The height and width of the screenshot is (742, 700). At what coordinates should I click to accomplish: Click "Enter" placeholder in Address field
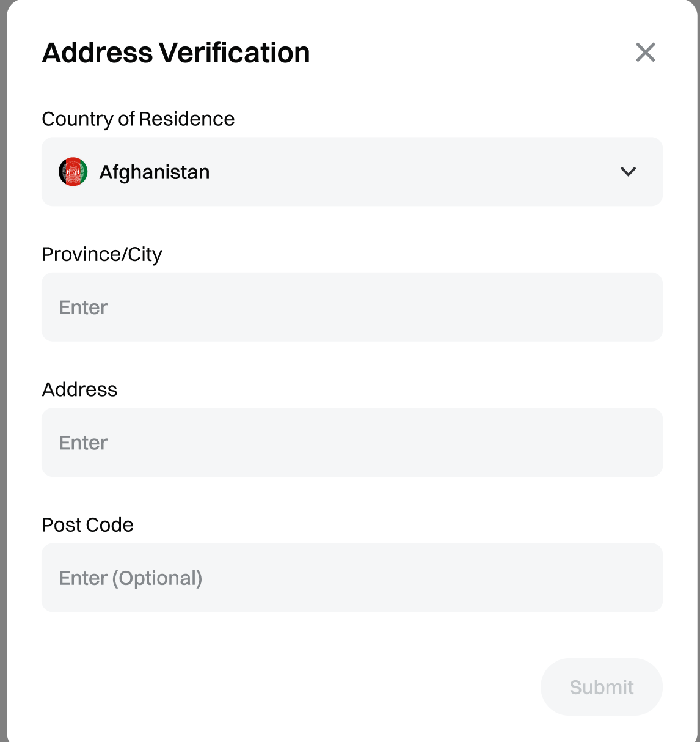click(83, 443)
